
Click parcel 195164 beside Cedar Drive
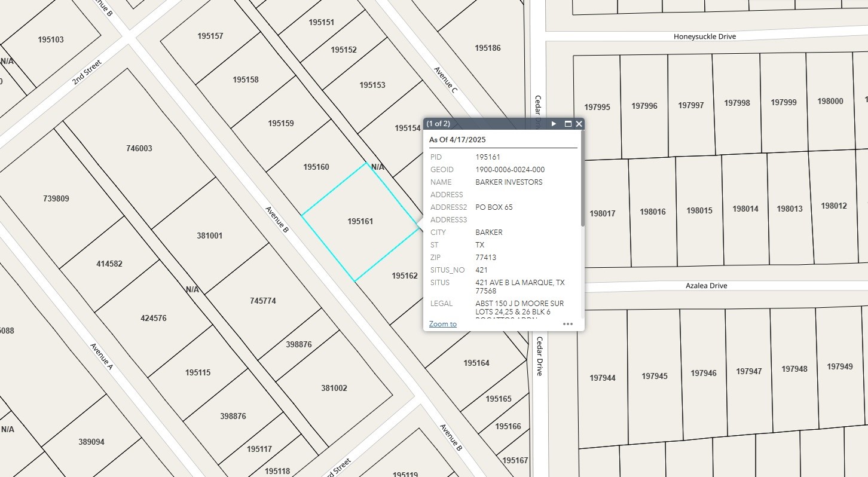pos(476,363)
